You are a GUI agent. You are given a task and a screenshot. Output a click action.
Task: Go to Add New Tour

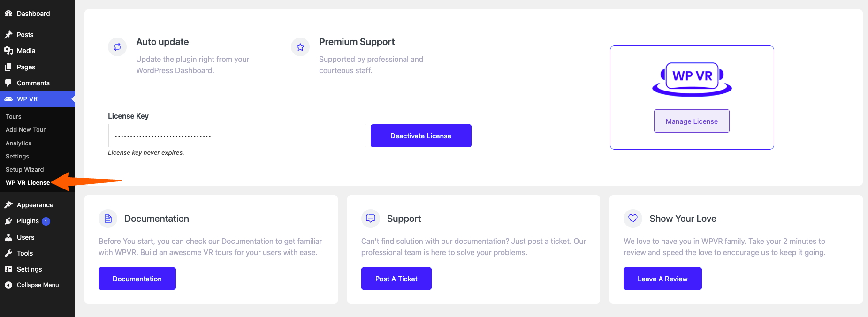(x=25, y=129)
